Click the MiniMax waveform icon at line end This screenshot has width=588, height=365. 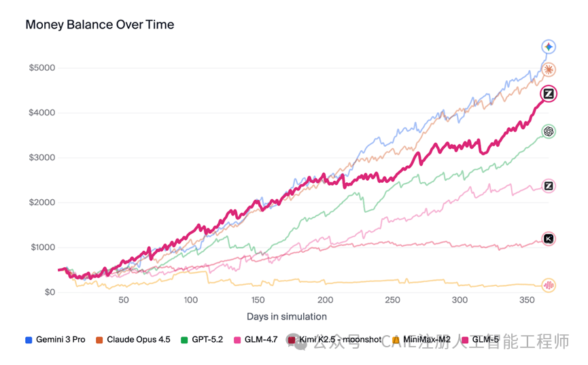[x=549, y=285]
